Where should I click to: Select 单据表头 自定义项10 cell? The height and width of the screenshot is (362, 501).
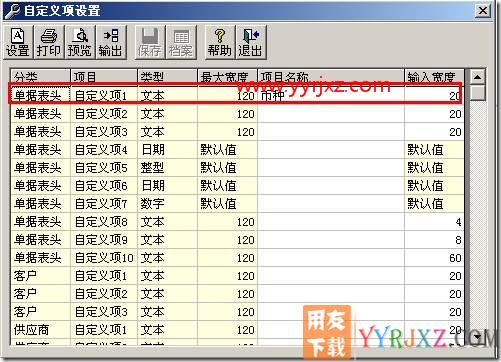coord(104,258)
